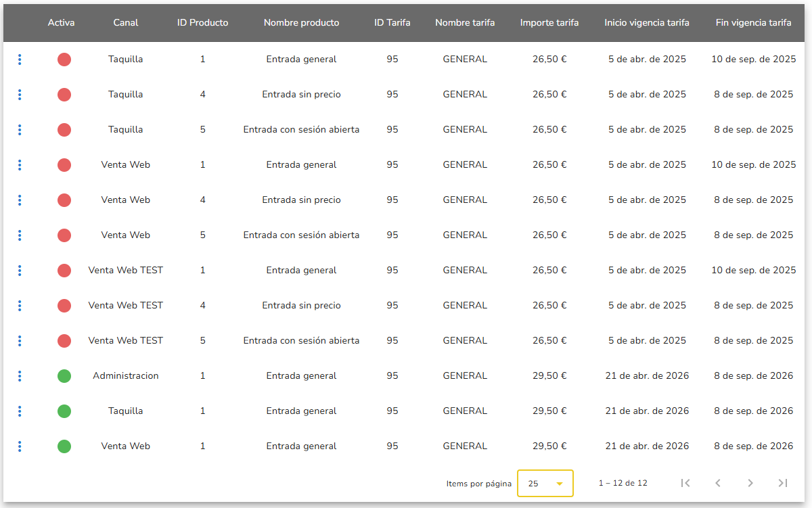Click the ID Tarifa column header

(x=392, y=23)
